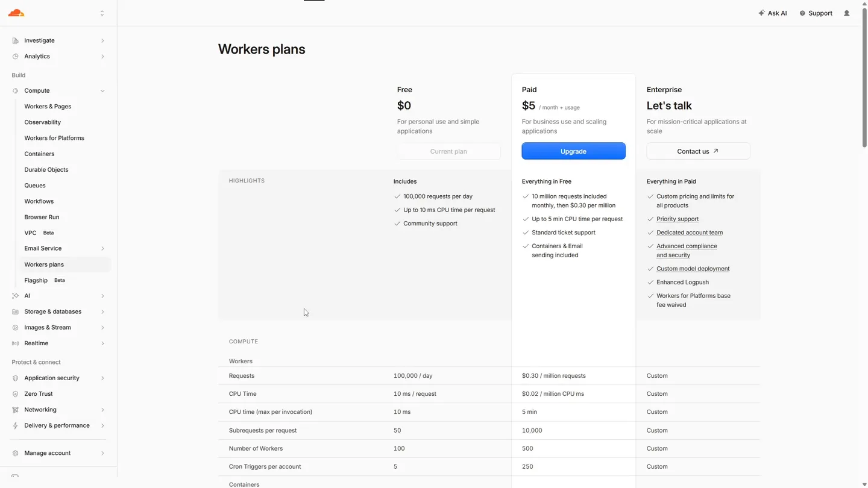The width and height of the screenshot is (868, 488).
Task: Open the account switcher arrows
Action: [102, 13]
